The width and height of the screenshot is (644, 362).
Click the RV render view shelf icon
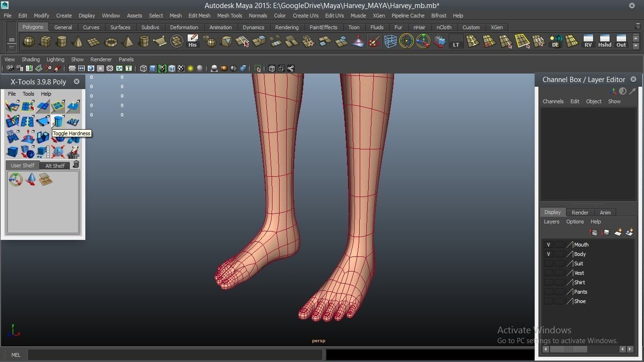[x=588, y=41]
